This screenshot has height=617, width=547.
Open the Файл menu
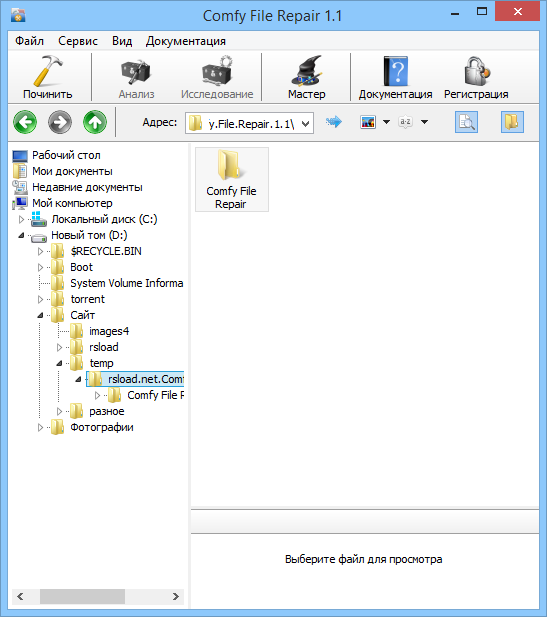coord(30,41)
